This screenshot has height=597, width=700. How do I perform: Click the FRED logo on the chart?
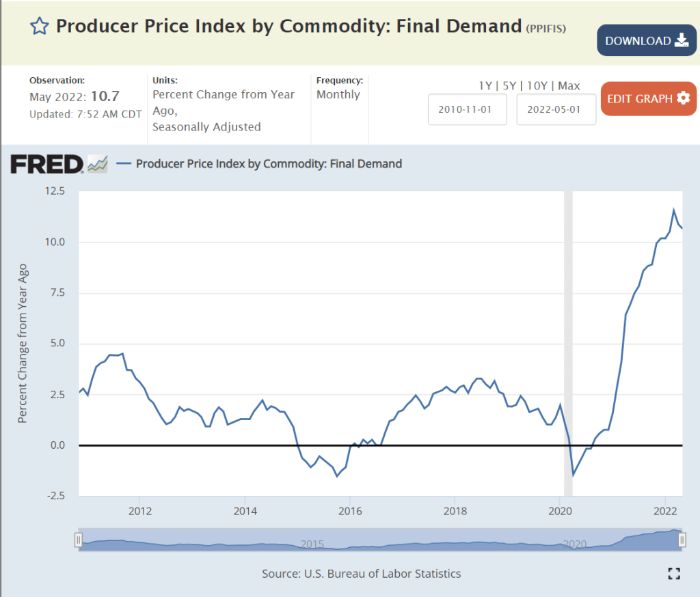[x=46, y=164]
